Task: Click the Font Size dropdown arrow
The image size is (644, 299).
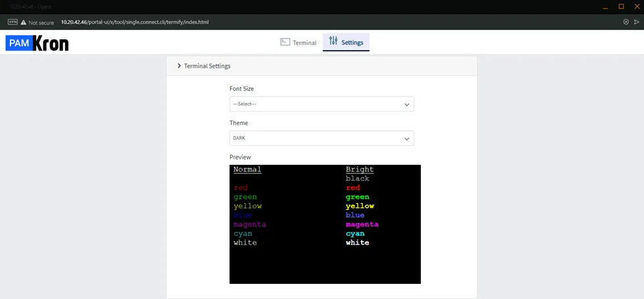Action: pyautogui.click(x=407, y=104)
